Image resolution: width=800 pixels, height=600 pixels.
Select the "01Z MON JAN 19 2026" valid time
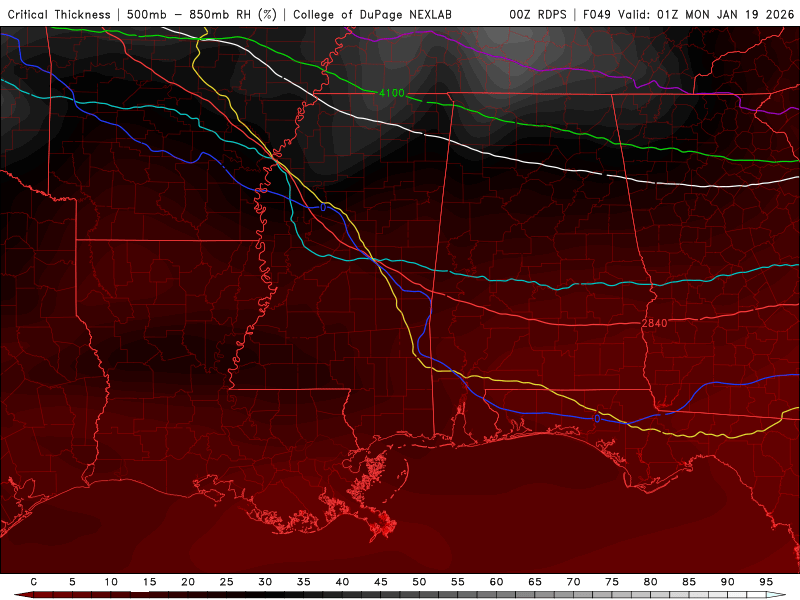coord(726,15)
